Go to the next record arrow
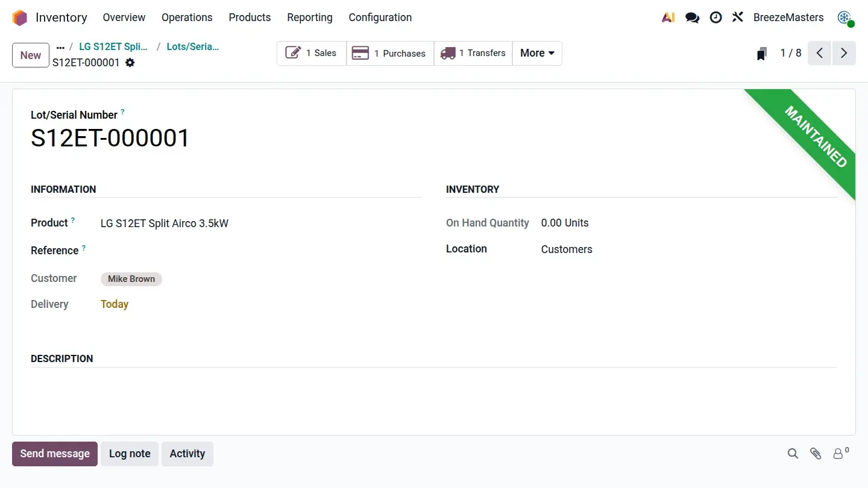Screen dimensions: 868x488 pyautogui.click(x=844, y=53)
